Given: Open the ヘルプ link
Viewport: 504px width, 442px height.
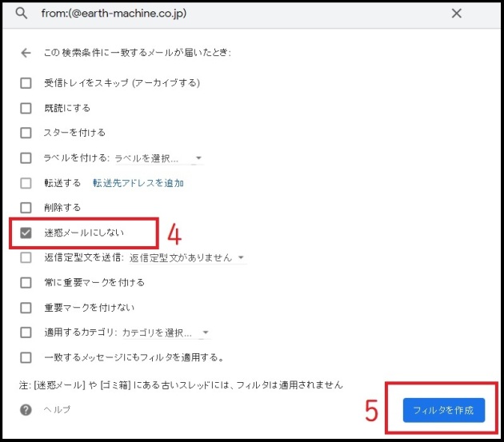Looking at the screenshot, I should click(57, 409).
